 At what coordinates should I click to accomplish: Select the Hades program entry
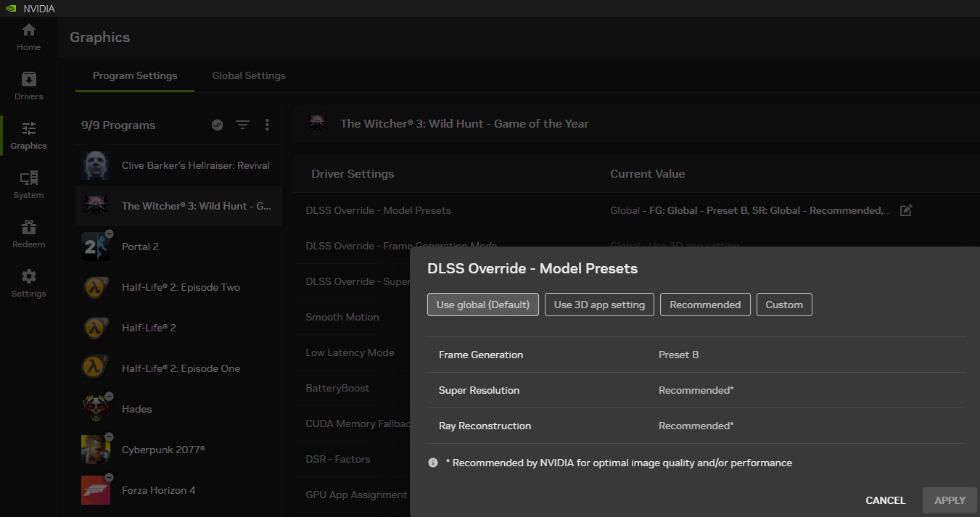tap(178, 409)
